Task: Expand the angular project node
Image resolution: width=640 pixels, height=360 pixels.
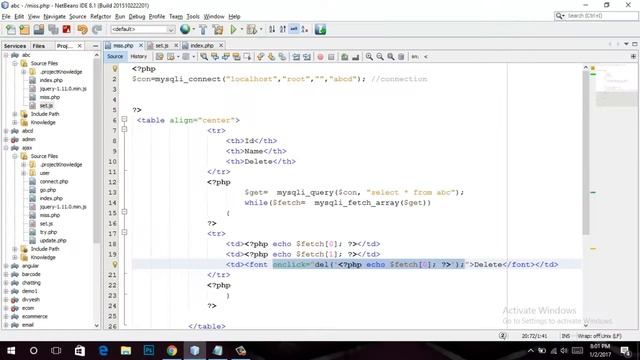Action: (x=6, y=266)
